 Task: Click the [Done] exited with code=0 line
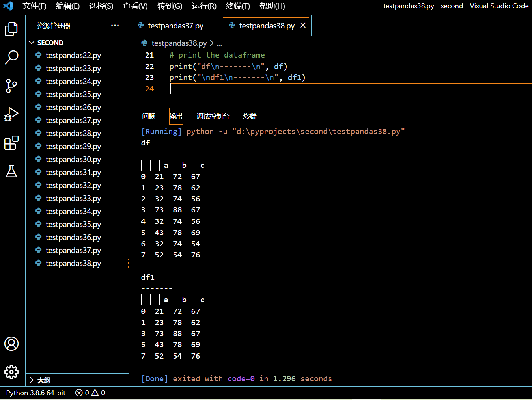(x=237, y=378)
